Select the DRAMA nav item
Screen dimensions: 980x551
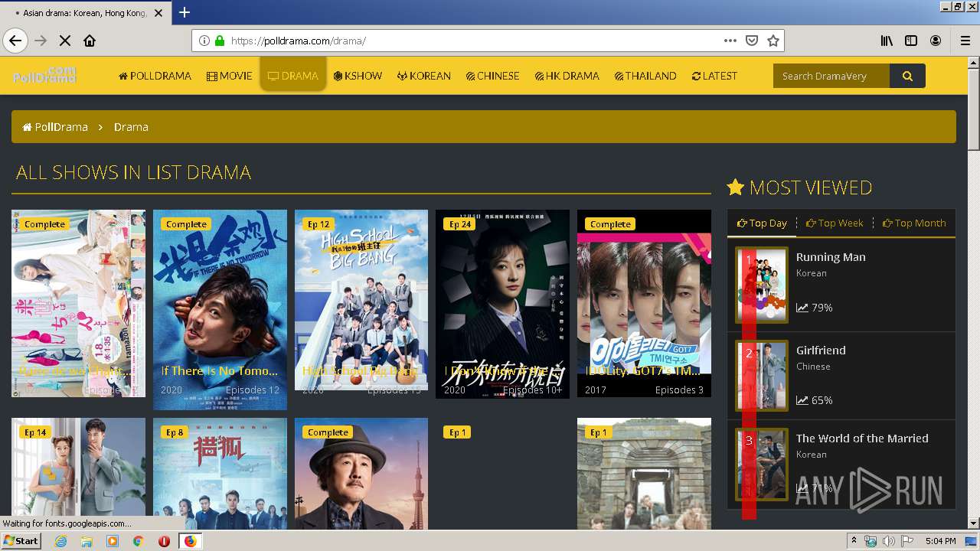[x=293, y=76]
